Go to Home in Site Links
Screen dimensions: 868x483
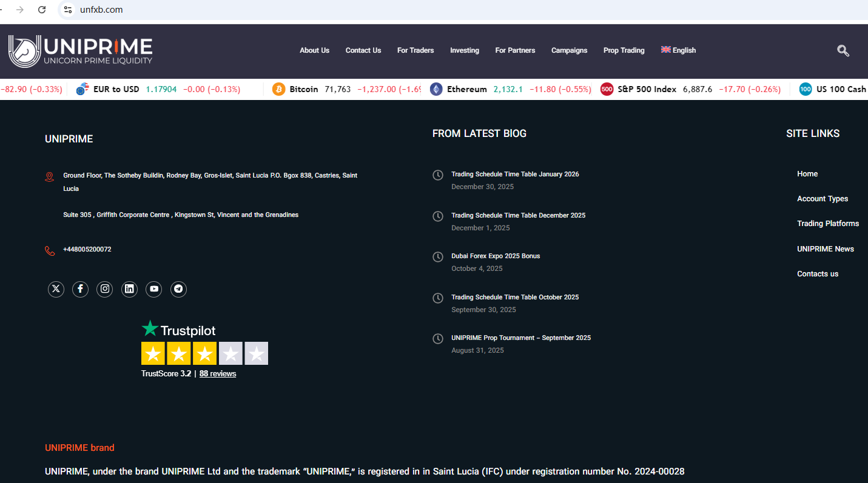[807, 174]
